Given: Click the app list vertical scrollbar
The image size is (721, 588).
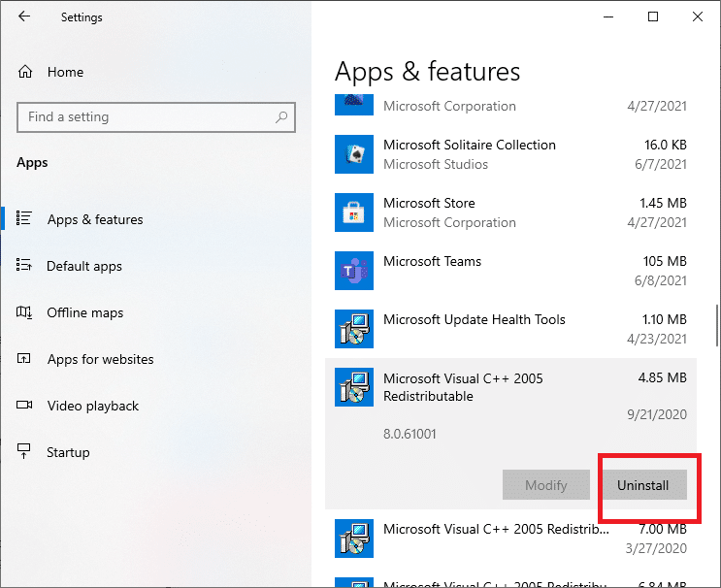Looking at the screenshot, I should pyautogui.click(x=717, y=325).
